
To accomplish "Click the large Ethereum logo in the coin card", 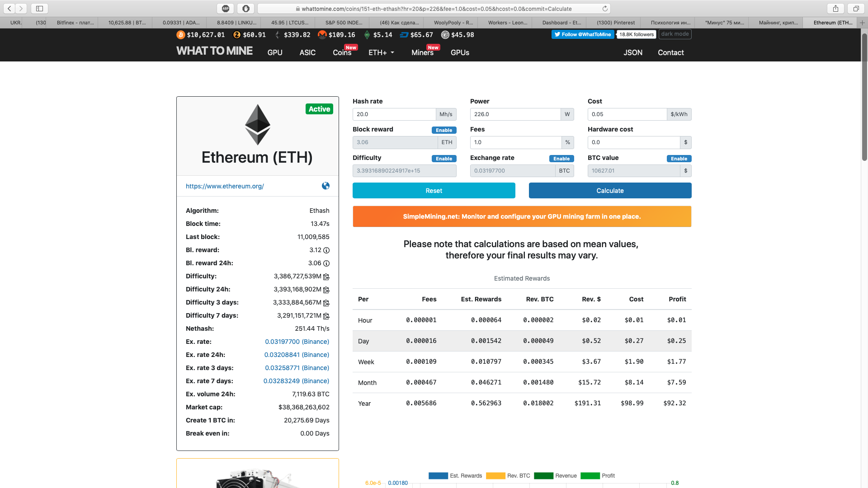I will [x=258, y=125].
